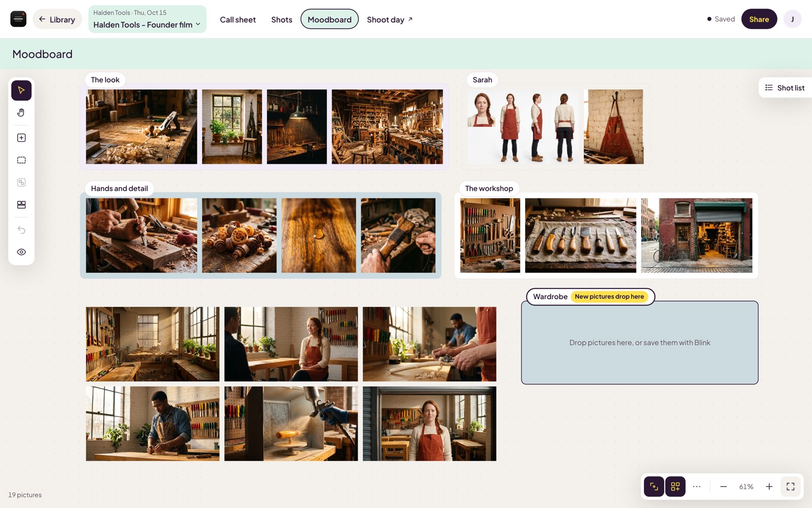Screen dimensions: 812x508
Task: Click the Wardrobe drop zone area
Action: (639, 342)
